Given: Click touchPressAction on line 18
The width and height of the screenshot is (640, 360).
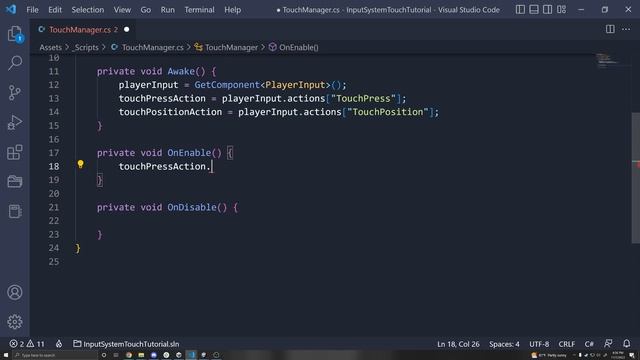Looking at the screenshot, I should click(162, 167).
